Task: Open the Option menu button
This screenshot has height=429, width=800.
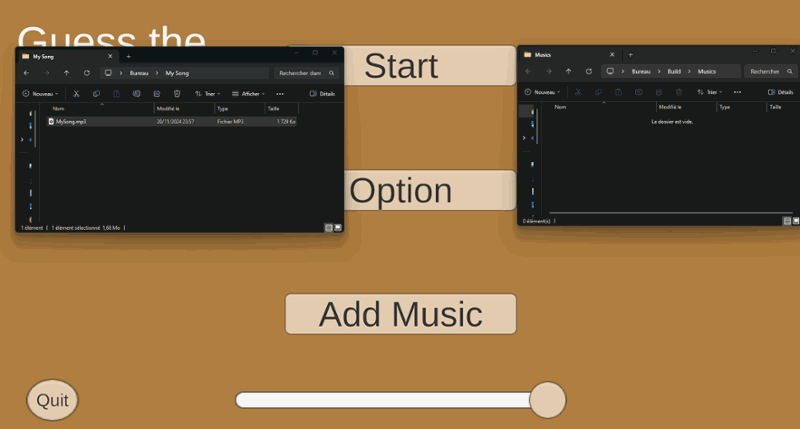Action: pyautogui.click(x=430, y=190)
